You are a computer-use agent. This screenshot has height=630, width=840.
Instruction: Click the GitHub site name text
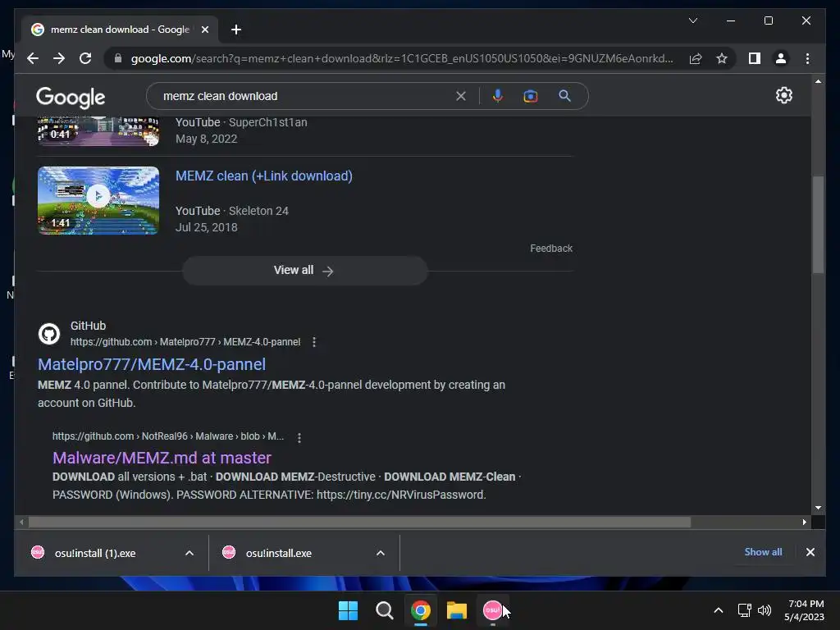click(x=89, y=326)
